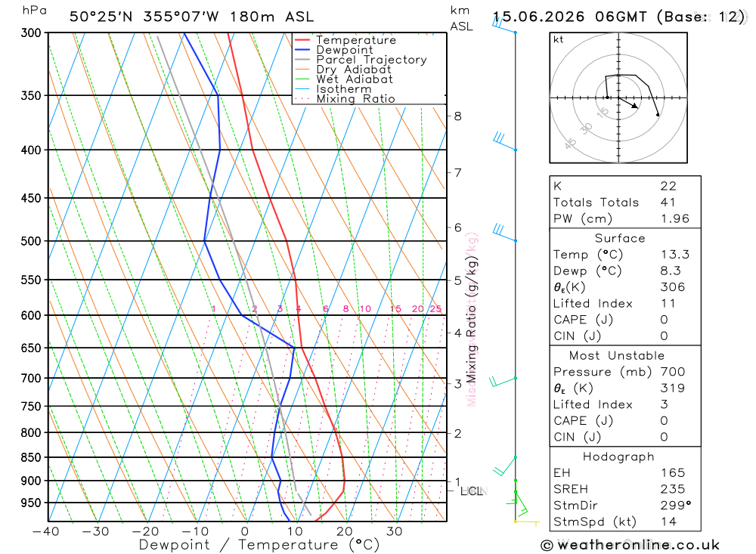Click the StmSpd (kt) value 14
Screen dimensions: 756x554
668,522
